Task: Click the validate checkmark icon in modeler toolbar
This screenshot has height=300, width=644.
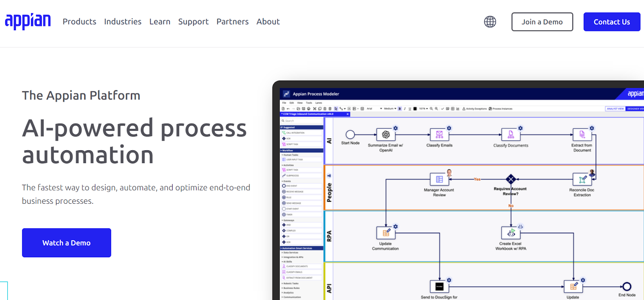Action: tap(442, 109)
